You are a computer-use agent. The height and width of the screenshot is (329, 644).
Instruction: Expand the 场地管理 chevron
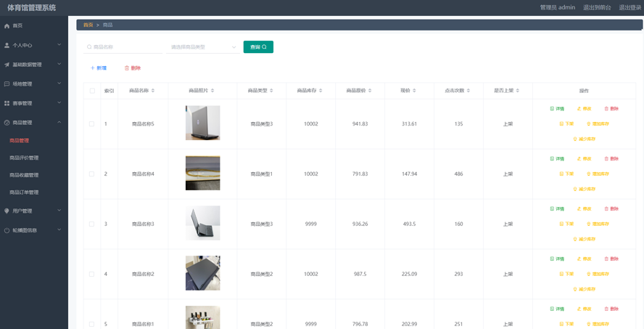(59, 84)
